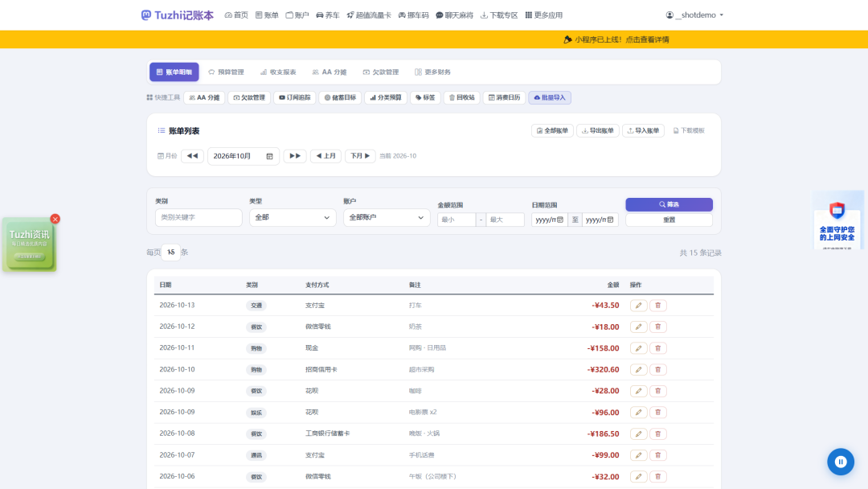Screen dimensions: 868x489
Task: Click the blue pause button at bottom right
Action: pyautogui.click(x=841, y=462)
